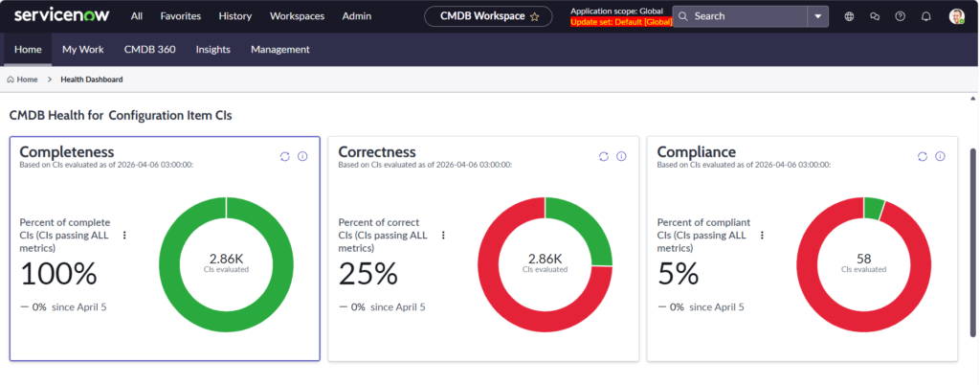
Task: Open more options for percent compliant CIs
Action: coord(763,235)
